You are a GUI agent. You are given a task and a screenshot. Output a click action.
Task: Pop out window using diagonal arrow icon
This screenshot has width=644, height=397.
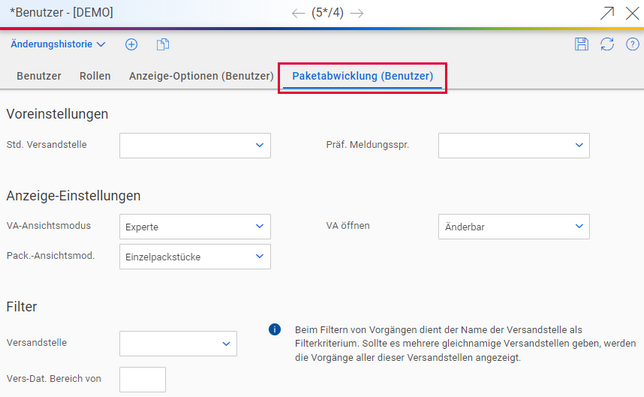coord(607,13)
